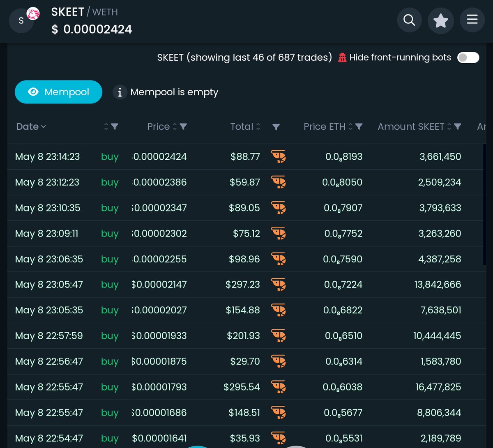Sort by Price ETH column arrows
Screen dimensions: 493x448
click(x=350, y=127)
